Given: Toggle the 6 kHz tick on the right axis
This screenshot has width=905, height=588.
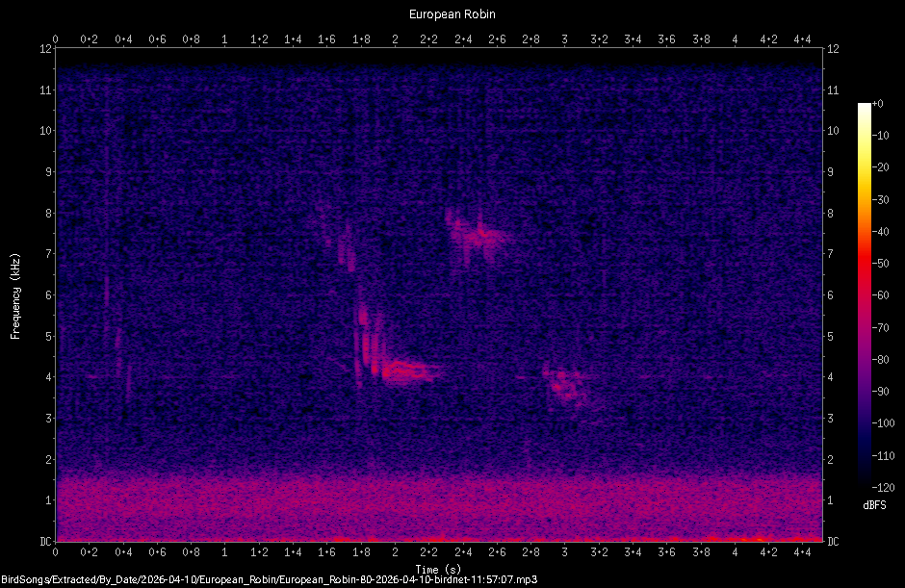Looking at the screenshot, I should pyautogui.click(x=830, y=294).
